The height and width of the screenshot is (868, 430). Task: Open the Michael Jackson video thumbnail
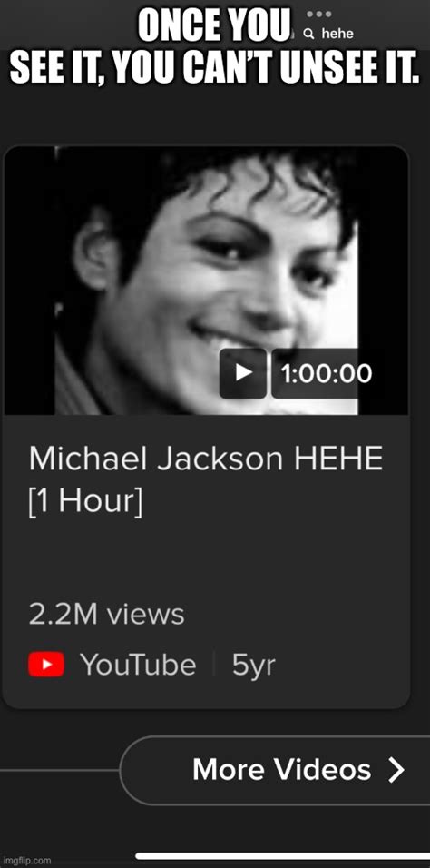click(x=206, y=281)
